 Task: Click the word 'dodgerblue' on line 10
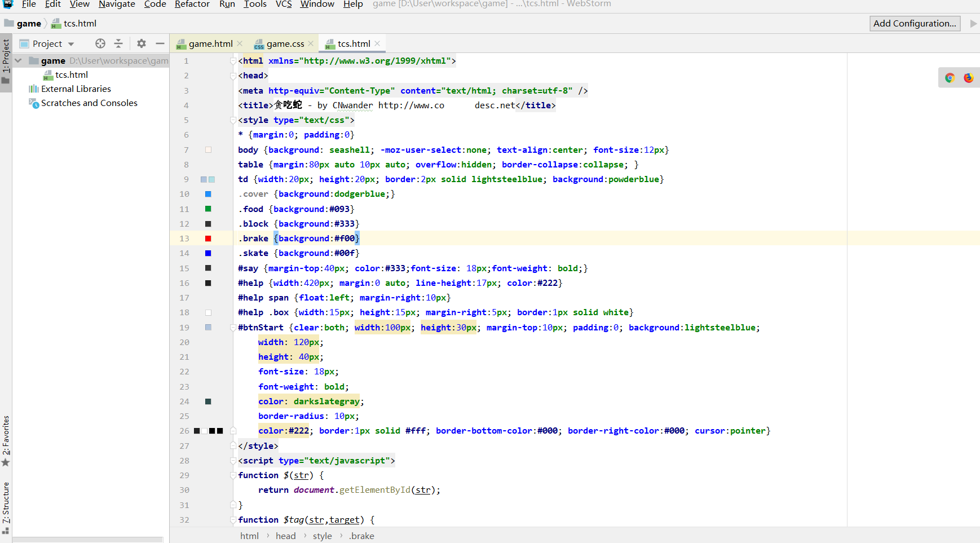360,194
